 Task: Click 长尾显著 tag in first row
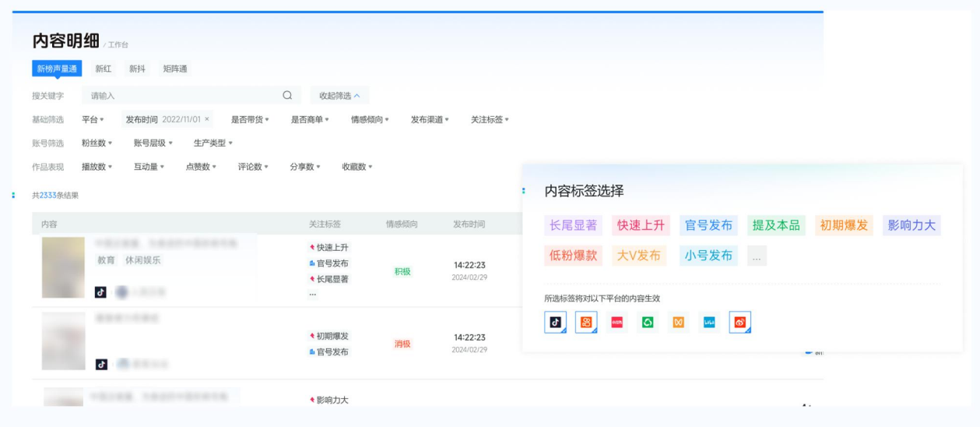(x=328, y=279)
